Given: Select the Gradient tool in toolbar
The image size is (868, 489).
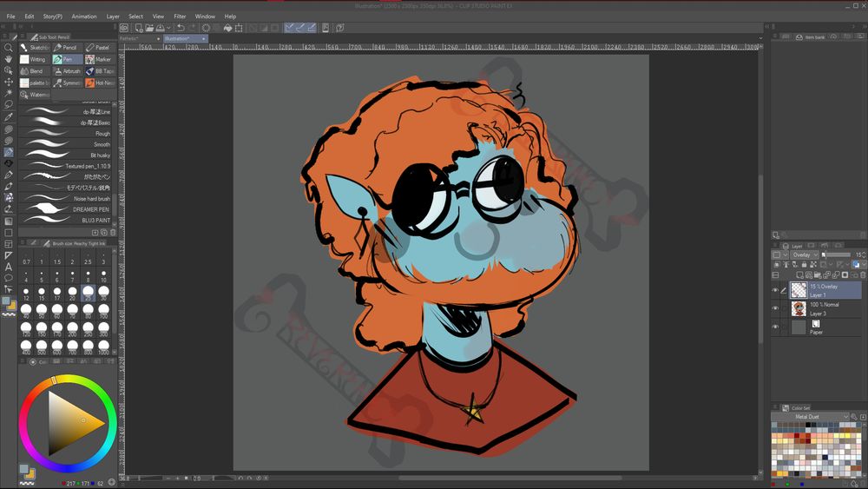Looking at the screenshot, I should pos(9,221).
